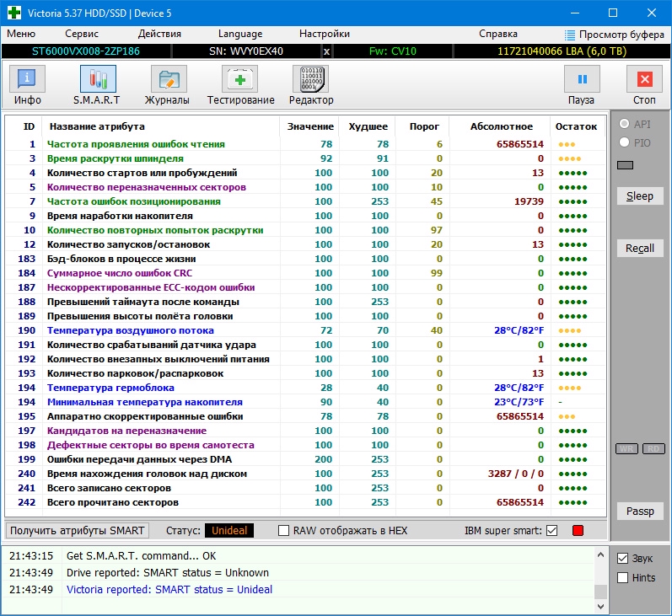The height and width of the screenshot is (616, 672).
Task: Select row Температура гермоблока
Action: (x=305, y=388)
